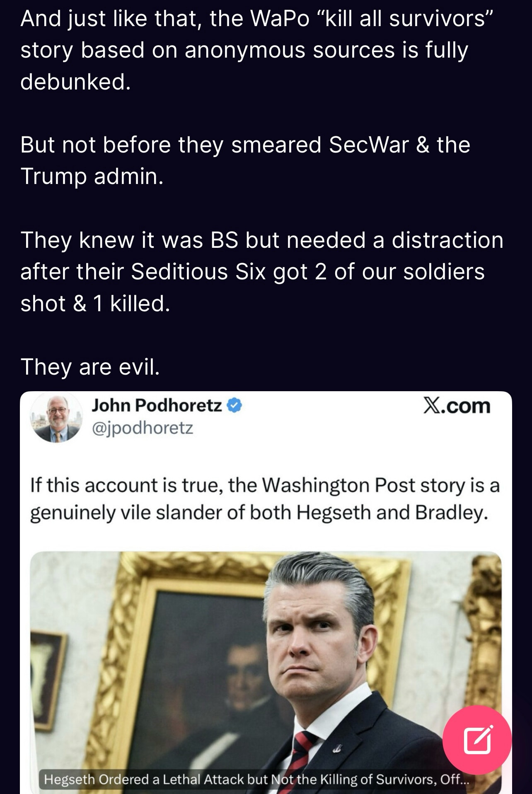The image size is (532, 794).
Task: Open John Podhoretz's profile avatar
Action: click(x=56, y=417)
